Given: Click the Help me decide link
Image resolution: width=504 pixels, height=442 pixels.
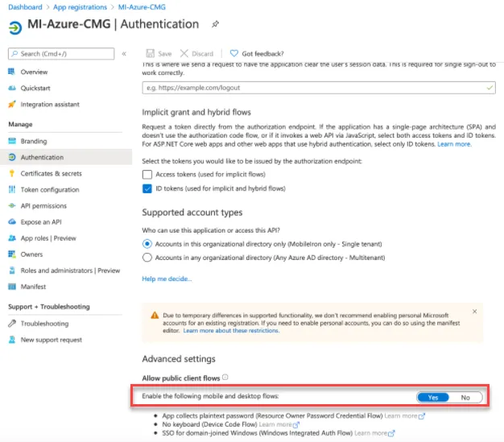Looking at the screenshot, I should pyautogui.click(x=167, y=279).
